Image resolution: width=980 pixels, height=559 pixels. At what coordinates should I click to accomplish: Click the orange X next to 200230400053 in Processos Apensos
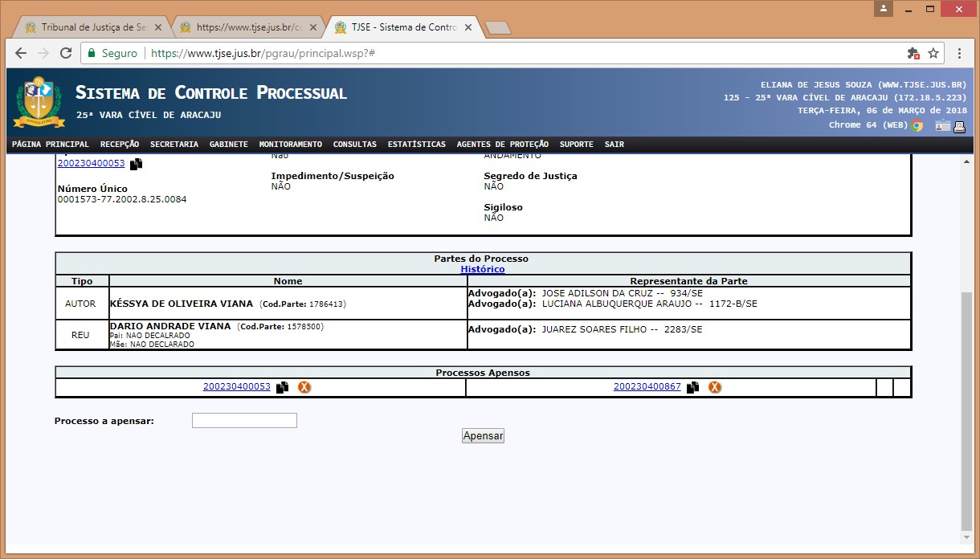coord(304,387)
